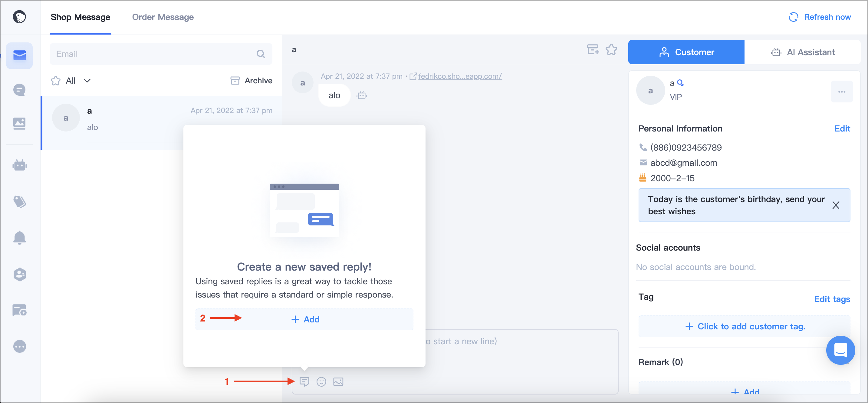Click the search customer icon next to name
The height and width of the screenshot is (403, 868).
click(680, 83)
